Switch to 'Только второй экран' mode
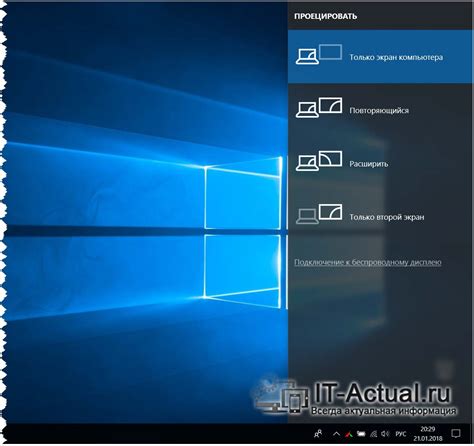 click(380, 217)
